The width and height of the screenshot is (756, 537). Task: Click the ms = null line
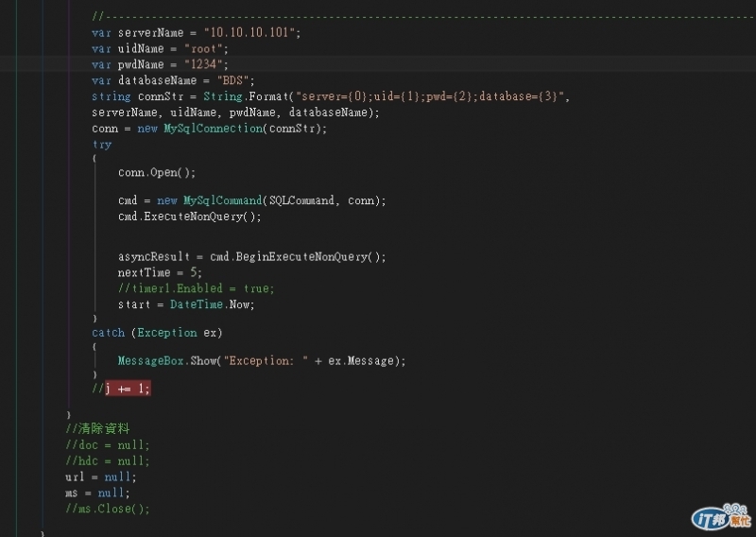(97, 493)
